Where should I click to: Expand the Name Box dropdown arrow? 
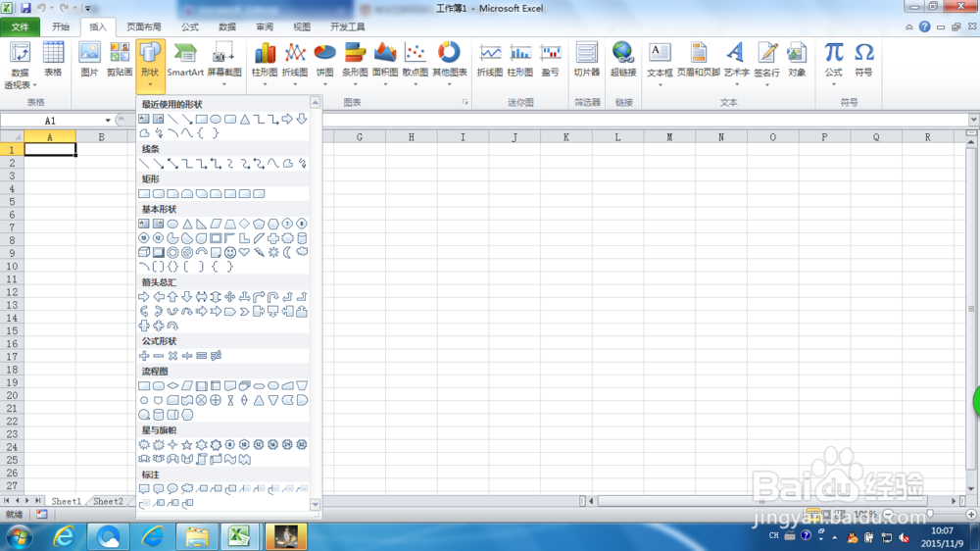[x=108, y=120]
